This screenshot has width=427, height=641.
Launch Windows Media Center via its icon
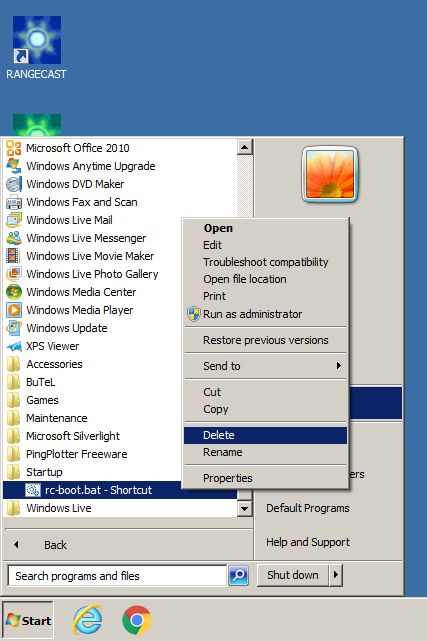[14, 292]
